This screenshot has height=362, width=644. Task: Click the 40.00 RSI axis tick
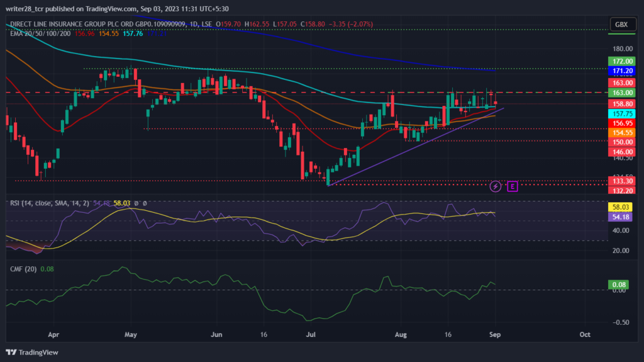pyautogui.click(x=621, y=230)
